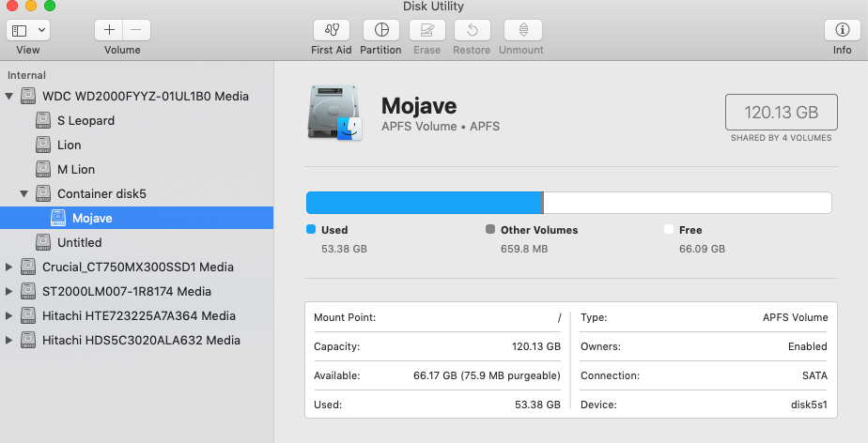Viewport: 868px width, 443px height.
Task: Expand the ST2000LM007-1R8174 Media disk
Action: (x=8, y=291)
